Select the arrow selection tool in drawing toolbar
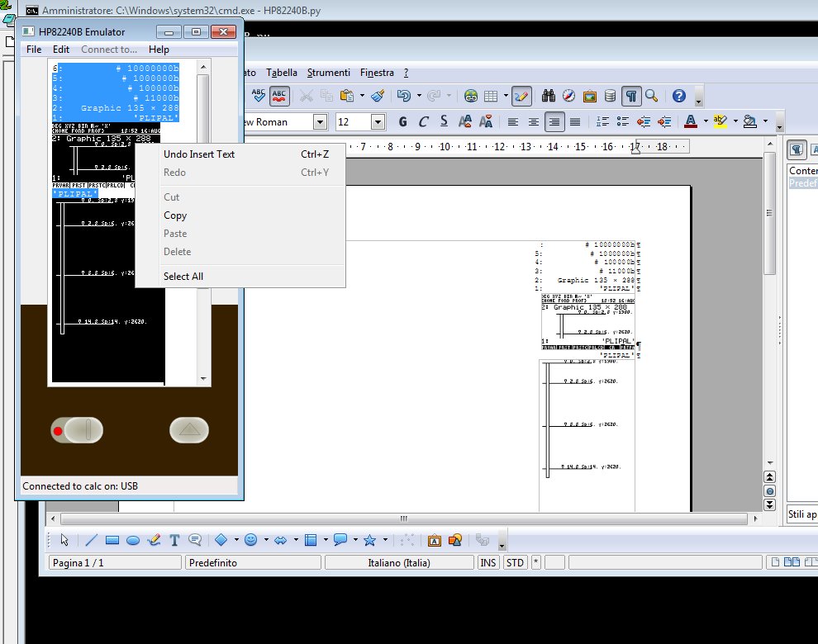 coord(64,540)
